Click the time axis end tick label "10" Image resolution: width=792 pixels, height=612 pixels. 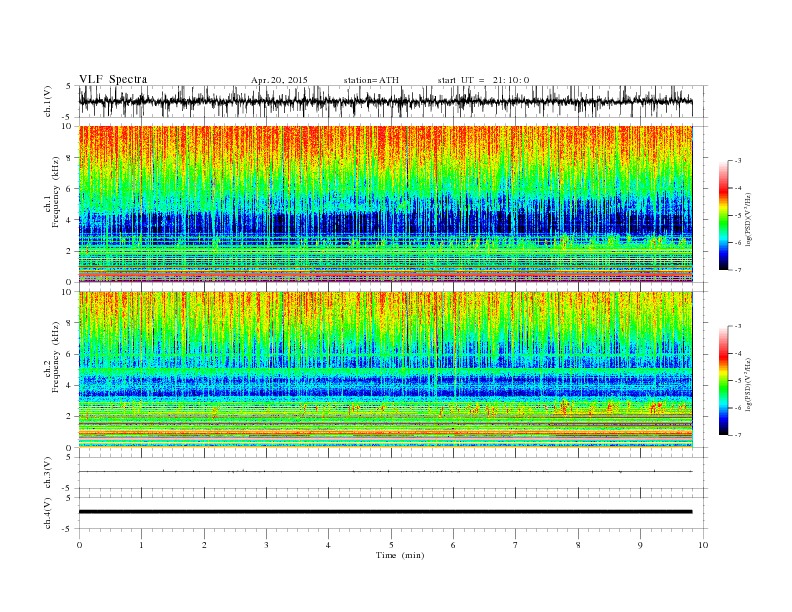click(703, 545)
